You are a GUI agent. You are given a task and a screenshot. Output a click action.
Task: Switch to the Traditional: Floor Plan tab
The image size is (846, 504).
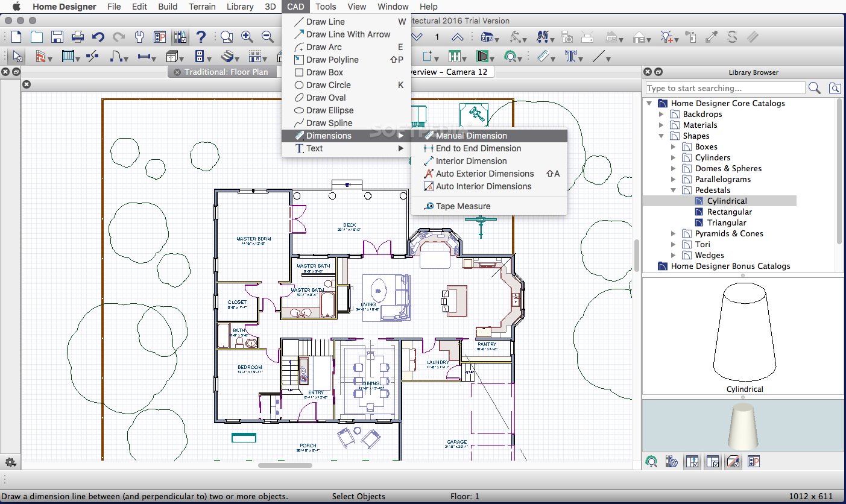(x=226, y=72)
